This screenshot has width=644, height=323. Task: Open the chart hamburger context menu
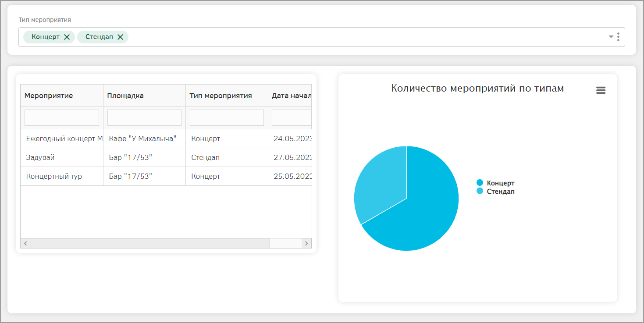[601, 90]
